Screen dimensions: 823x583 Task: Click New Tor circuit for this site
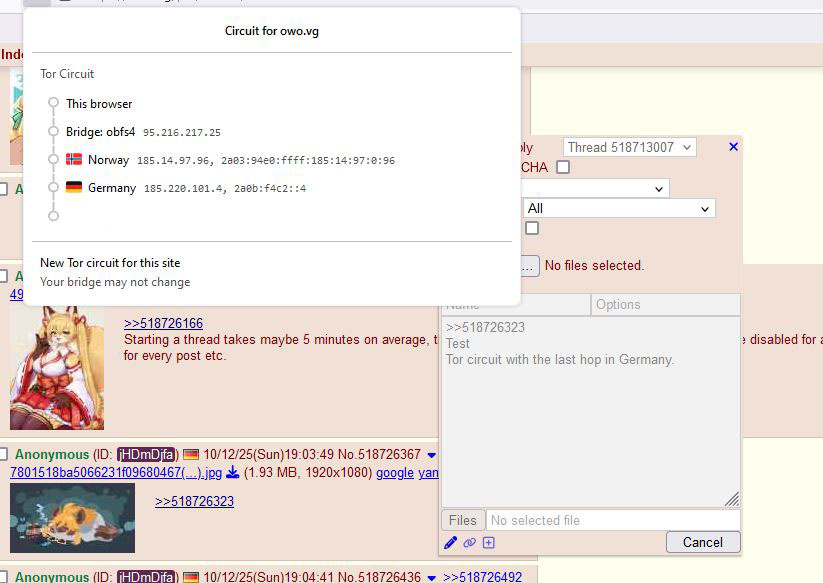point(110,263)
